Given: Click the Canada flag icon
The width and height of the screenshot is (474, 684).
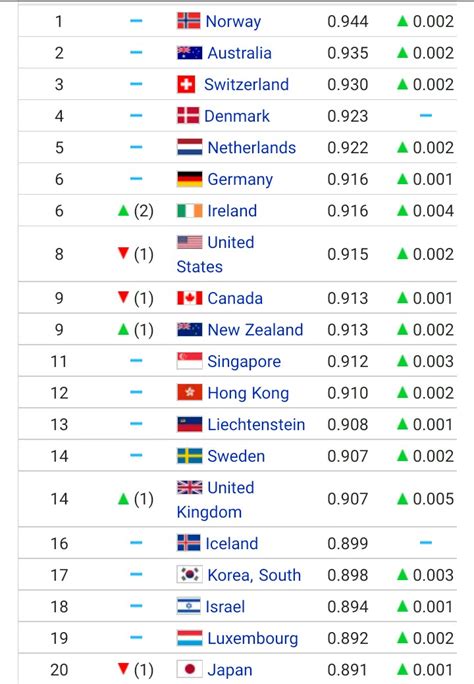Looking at the screenshot, I should (x=190, y=298).
